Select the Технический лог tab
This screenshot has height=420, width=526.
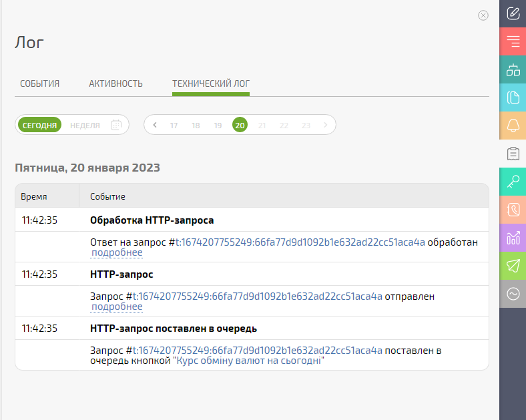211,83
